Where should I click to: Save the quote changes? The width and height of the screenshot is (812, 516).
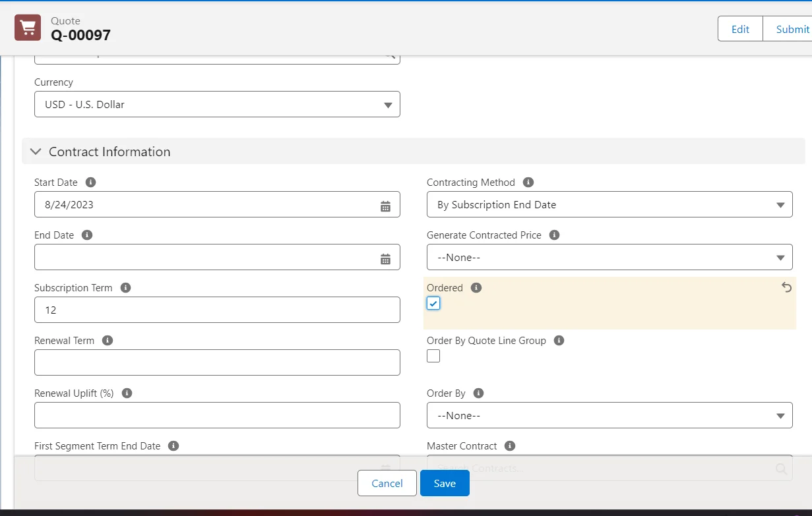point(444,483)
